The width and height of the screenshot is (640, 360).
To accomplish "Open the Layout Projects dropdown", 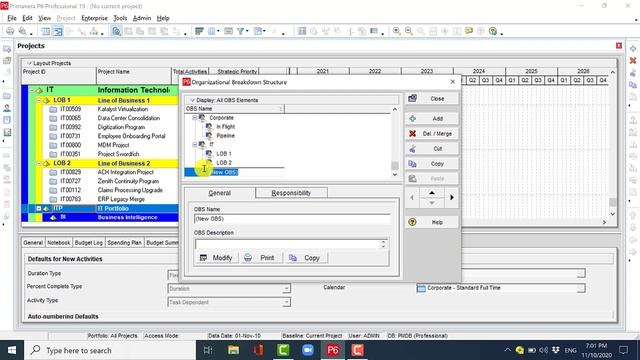I will point(49,63).
